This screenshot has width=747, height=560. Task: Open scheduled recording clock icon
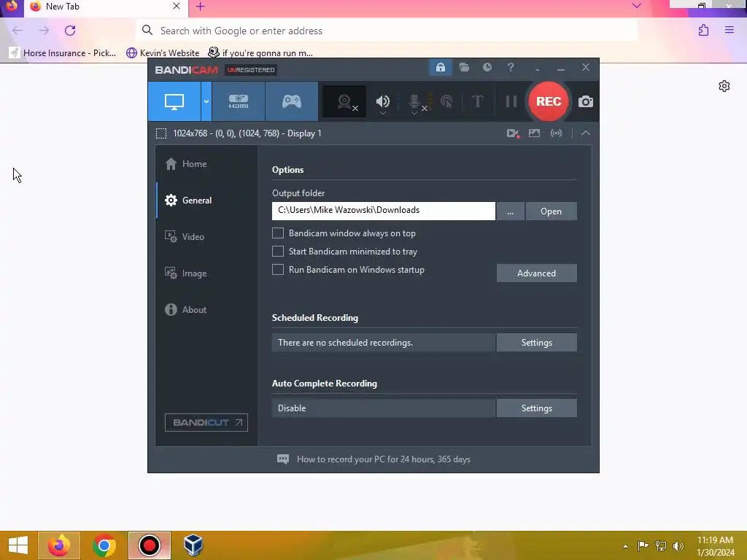click(487, 67)
